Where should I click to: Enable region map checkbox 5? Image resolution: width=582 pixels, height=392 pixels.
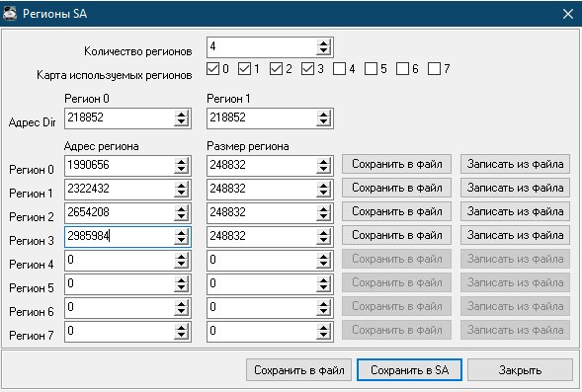(x=371, y=68)
